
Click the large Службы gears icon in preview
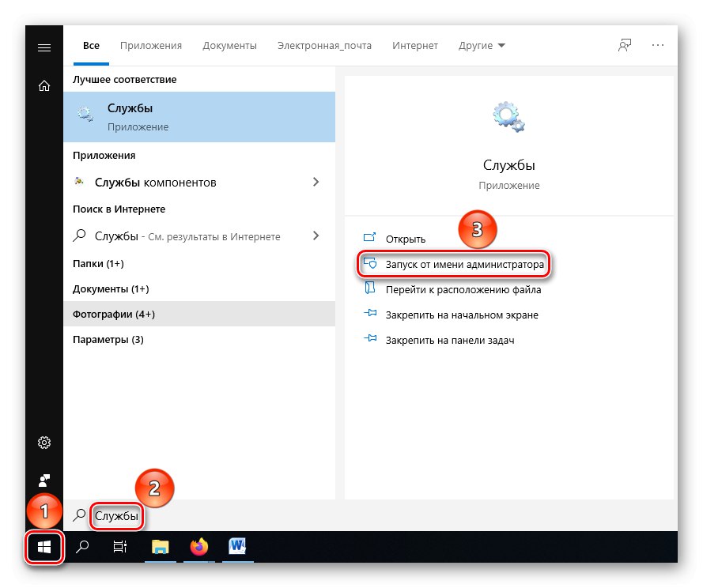pyautogui.click(x=508, y=116)
